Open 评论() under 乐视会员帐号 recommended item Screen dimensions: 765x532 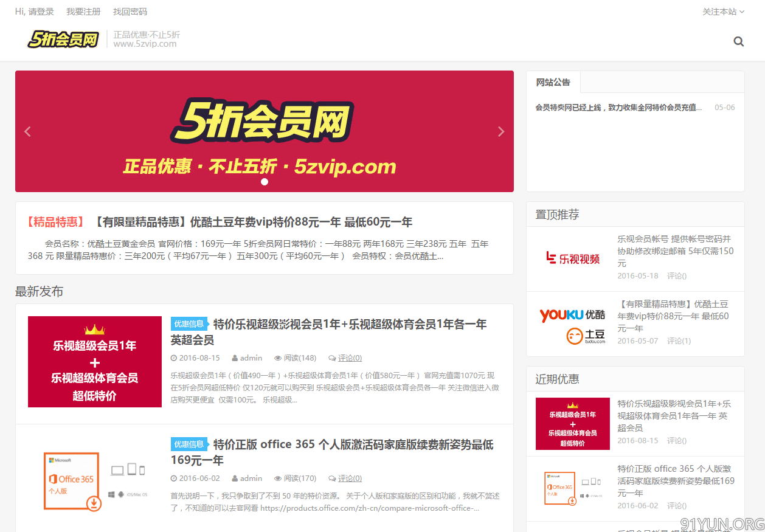tap(677, 276)
